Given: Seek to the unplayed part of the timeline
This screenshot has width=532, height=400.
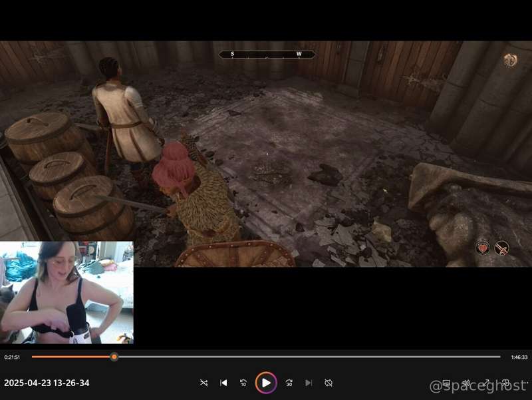Looking at the screenshot, I should (306, 357).
